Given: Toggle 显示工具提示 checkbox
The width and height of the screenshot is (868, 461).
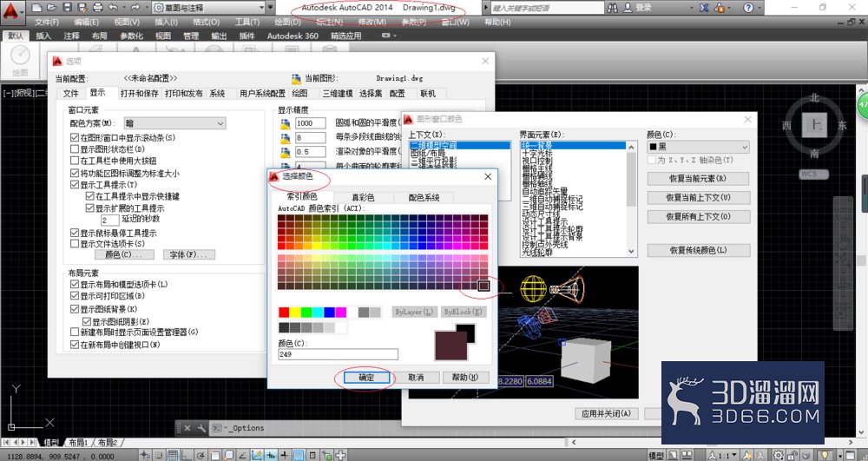Looking at the screenshot, I should click(x=75, y=184).
